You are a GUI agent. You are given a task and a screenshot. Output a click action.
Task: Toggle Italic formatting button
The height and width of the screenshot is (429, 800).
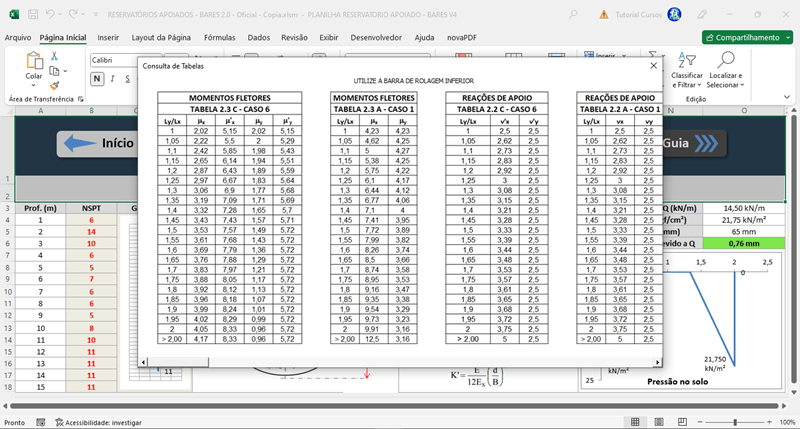pyautogui.click(x=112, y=79)
